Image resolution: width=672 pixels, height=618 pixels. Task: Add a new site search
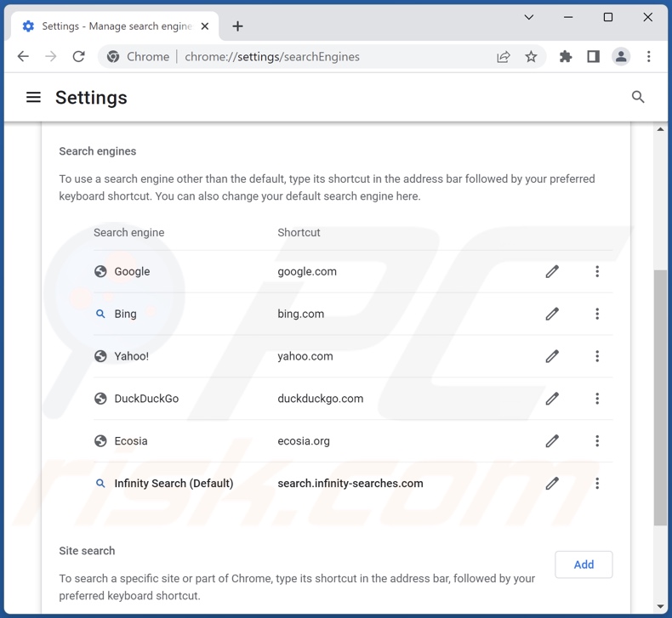click(584, 564)
